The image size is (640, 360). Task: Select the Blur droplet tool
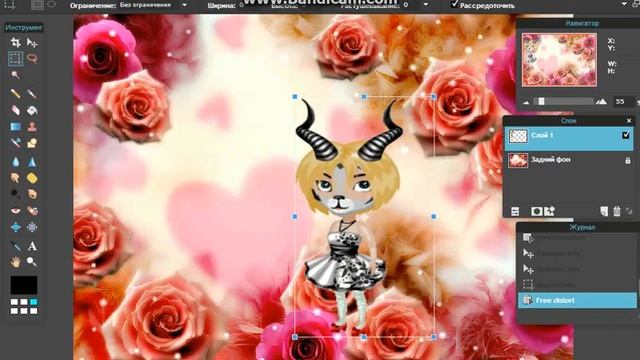point(16,162)
